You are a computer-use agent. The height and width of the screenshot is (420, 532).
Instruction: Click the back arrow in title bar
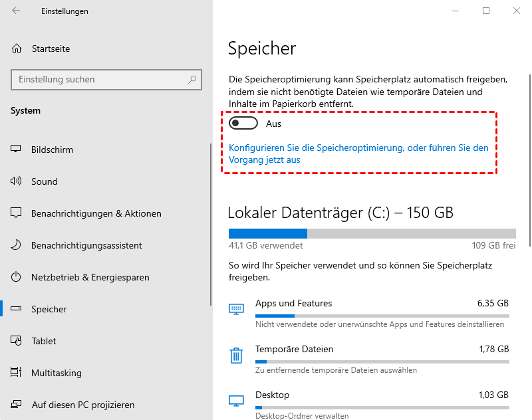point(16,11)
